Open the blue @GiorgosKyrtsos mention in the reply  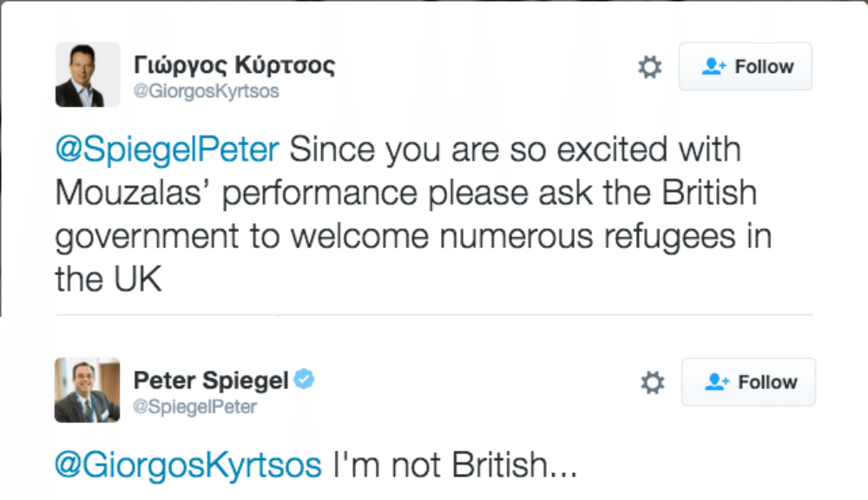click(187, 465)
